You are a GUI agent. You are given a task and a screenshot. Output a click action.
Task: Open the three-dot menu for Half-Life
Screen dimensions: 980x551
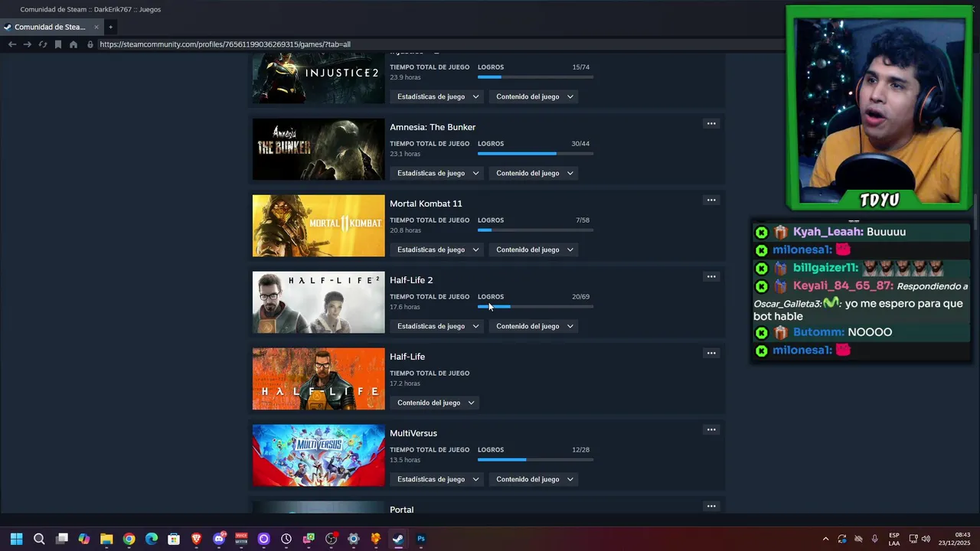point(711,353)
